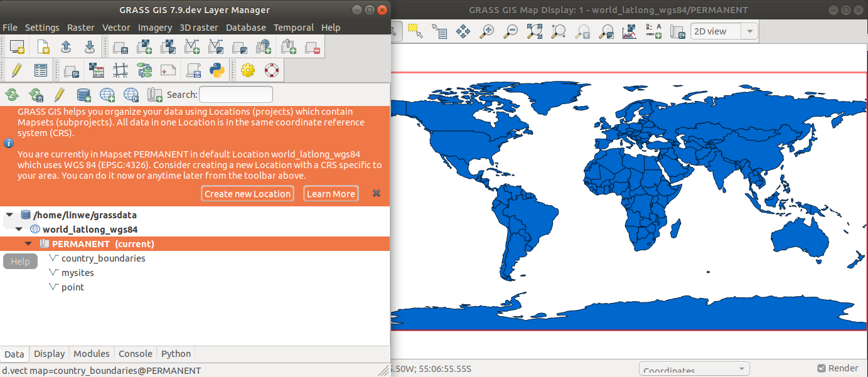Screen dimensions: 868x377
Task: Open the Raster Map Calculator
Action: [x=96, y=70]
